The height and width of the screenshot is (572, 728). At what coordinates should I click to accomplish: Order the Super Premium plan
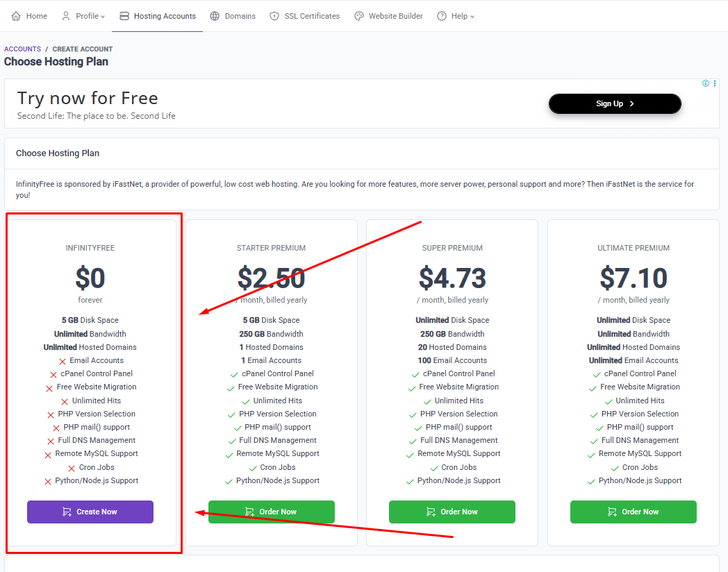pos(452,512)
